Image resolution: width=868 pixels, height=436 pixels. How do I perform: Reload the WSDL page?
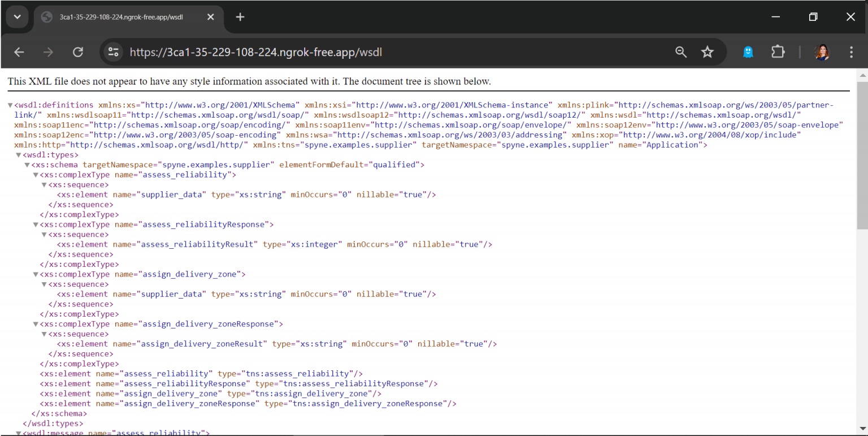click(x=78, y=52)
